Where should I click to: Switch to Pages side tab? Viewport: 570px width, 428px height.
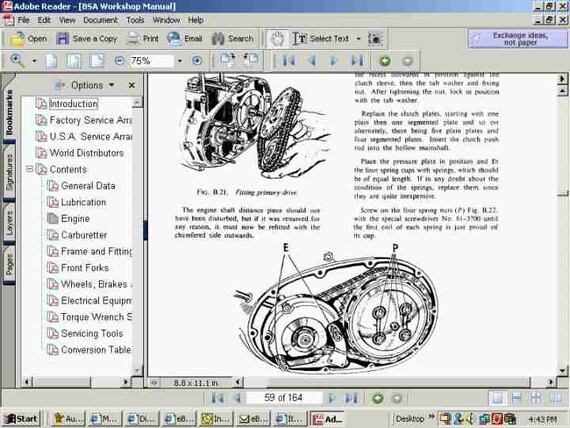(x=9, y=264)
